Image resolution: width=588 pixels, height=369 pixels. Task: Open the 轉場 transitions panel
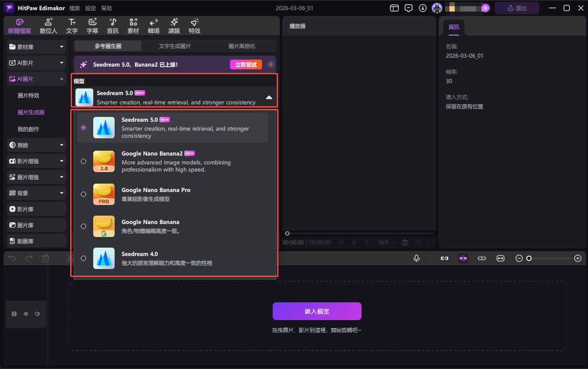click(x=154, y=26)
